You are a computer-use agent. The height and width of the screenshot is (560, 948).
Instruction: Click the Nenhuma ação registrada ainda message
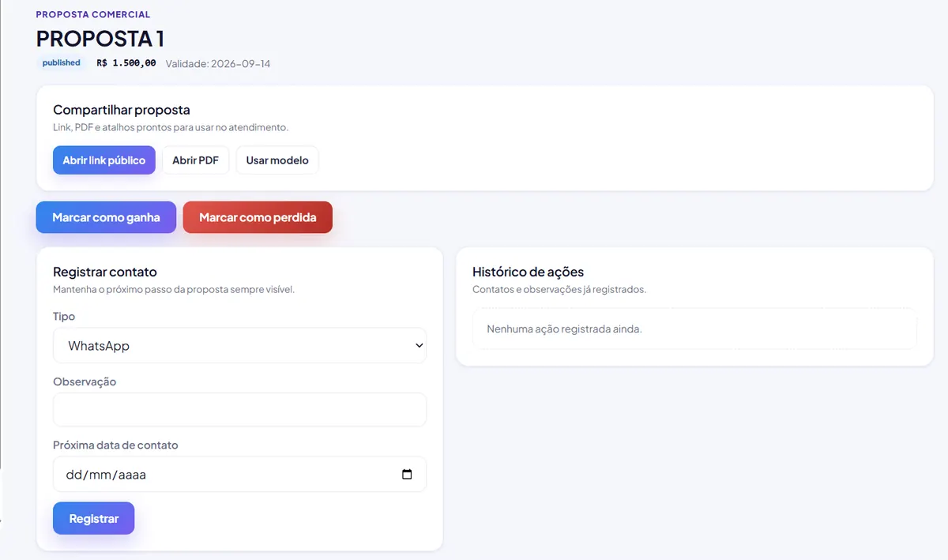[564, 329]
